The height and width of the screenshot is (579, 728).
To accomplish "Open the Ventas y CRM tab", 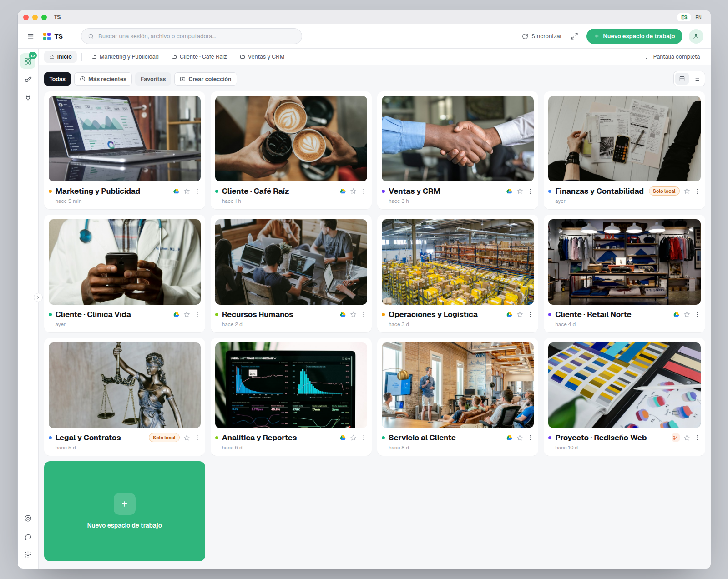I will (x=262, y=57).
